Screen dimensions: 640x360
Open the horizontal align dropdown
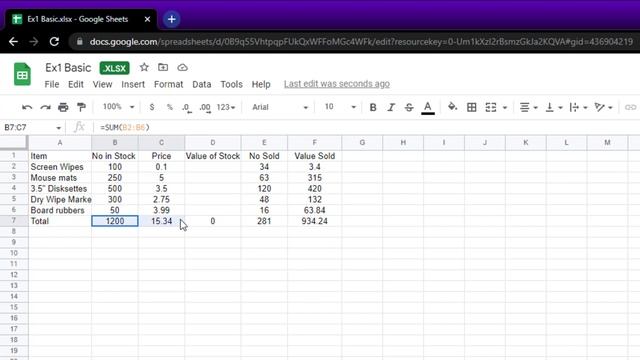coord(529,107)
